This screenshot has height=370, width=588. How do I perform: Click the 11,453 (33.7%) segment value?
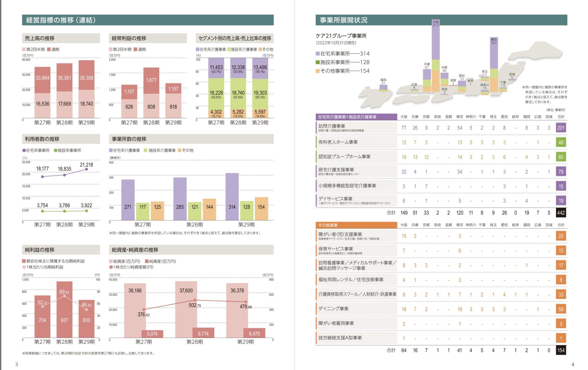(216, 69)
